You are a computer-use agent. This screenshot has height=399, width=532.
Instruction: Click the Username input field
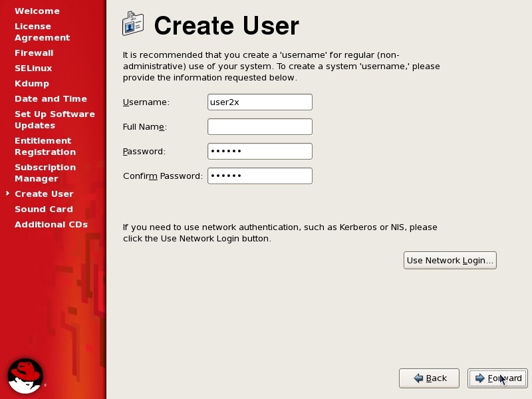(260, 102)
